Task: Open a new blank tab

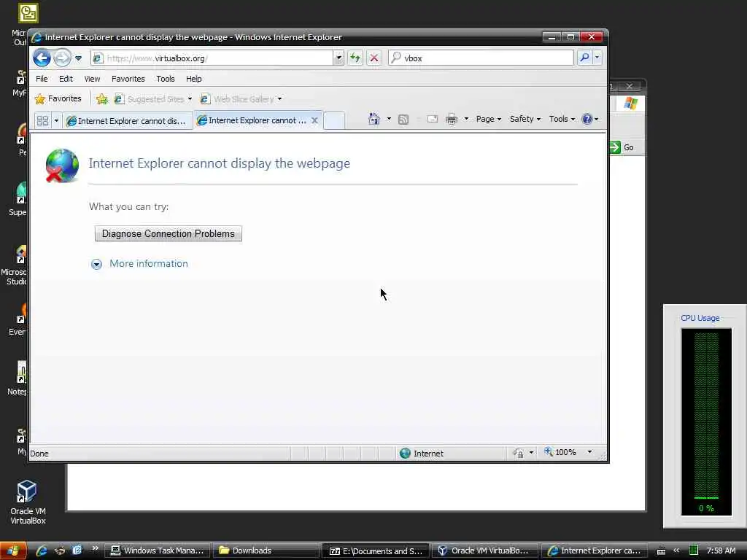Action: tap(334, 120)
